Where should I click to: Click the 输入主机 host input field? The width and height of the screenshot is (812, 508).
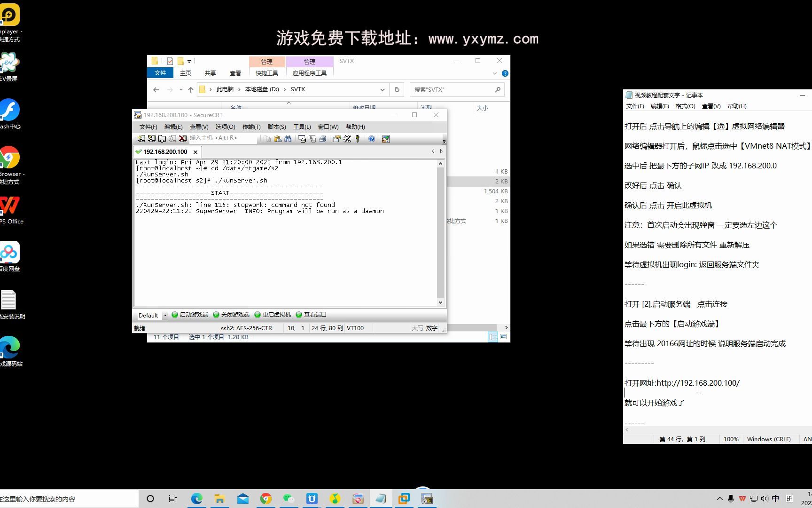pyautogui.click(x=223, y=138)
